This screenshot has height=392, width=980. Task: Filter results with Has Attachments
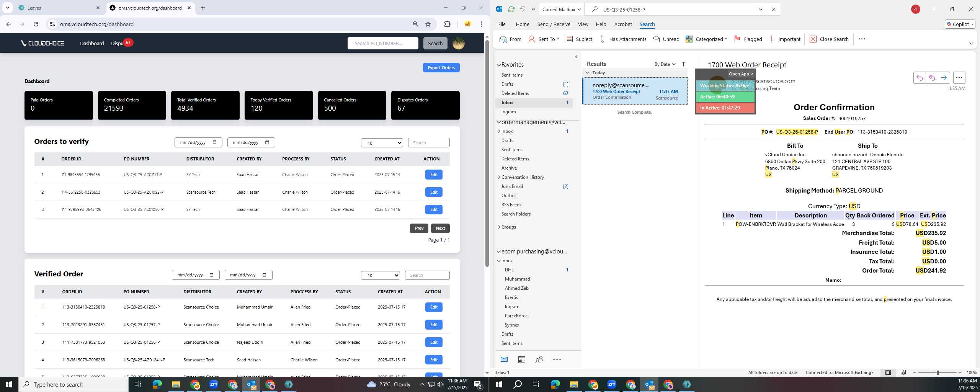click(623, 39)
